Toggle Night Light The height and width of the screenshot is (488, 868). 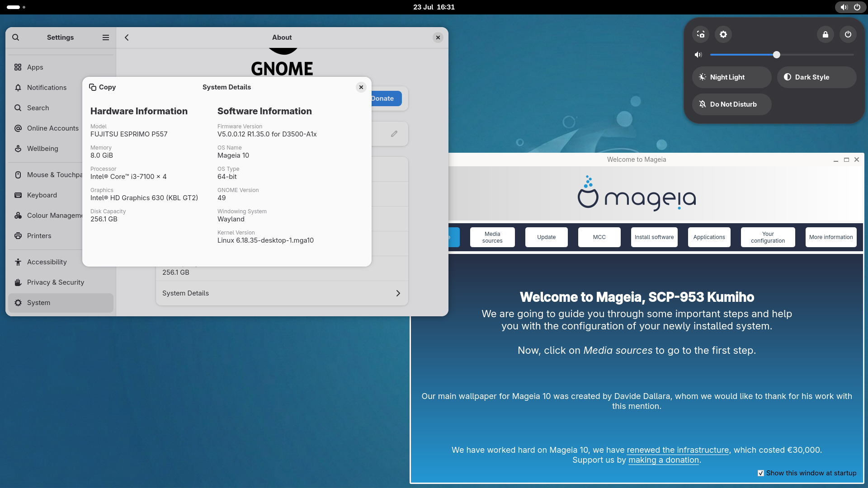click(x=731, y=77)
